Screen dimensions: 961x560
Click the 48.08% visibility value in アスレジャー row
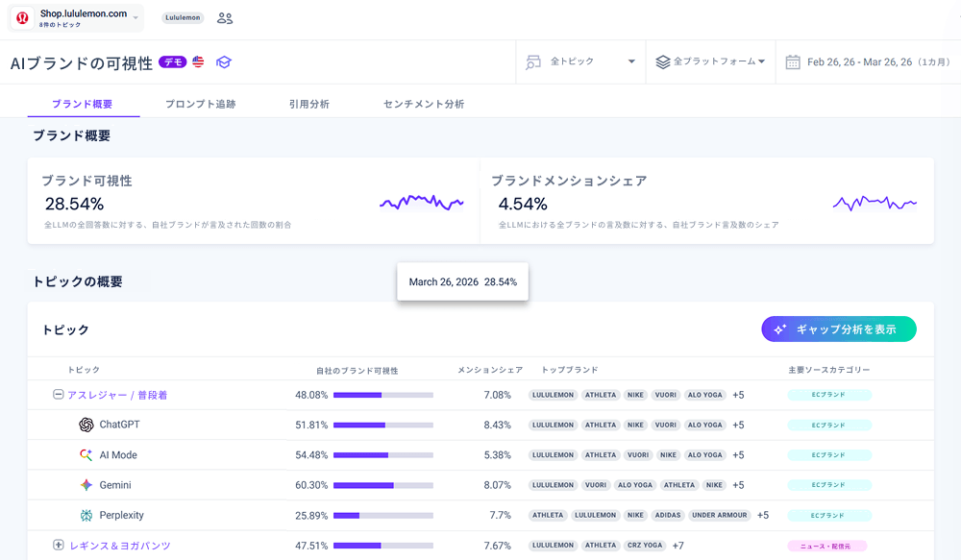click(x=311, y=395)
